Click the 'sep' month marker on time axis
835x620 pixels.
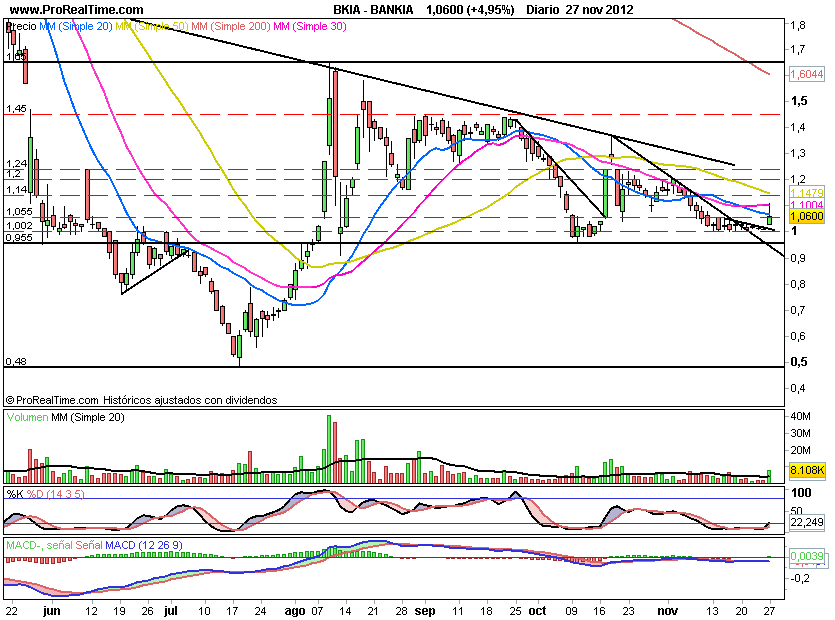(x=424, y=610)
